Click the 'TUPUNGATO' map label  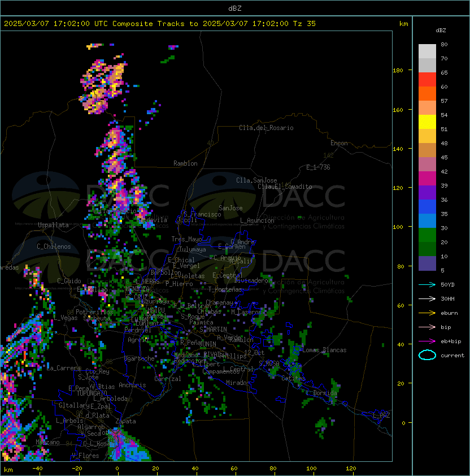[92, 393]
